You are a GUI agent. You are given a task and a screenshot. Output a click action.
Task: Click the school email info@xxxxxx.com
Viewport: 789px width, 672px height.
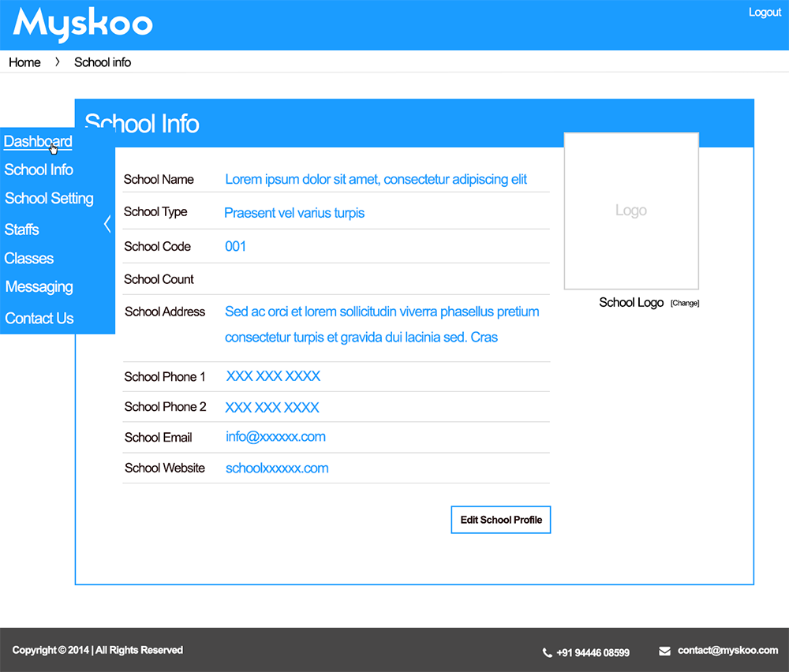[x=275, y=437]
